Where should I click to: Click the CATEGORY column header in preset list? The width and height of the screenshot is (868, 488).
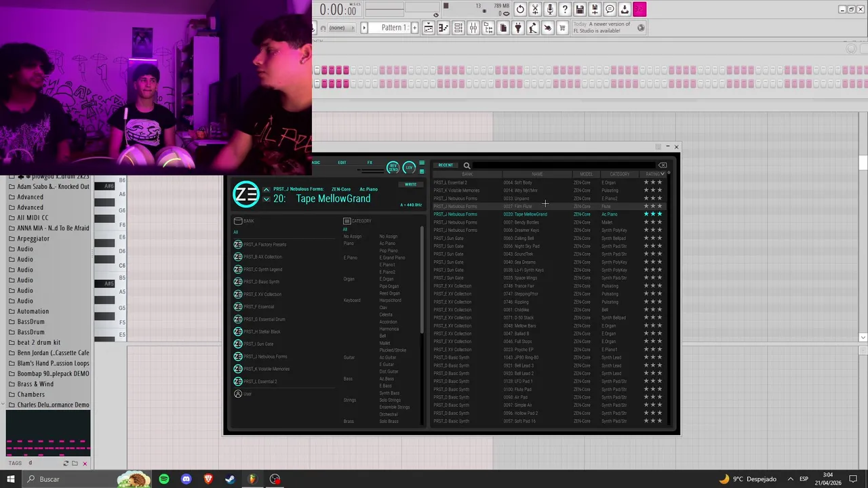pos(619,174)
